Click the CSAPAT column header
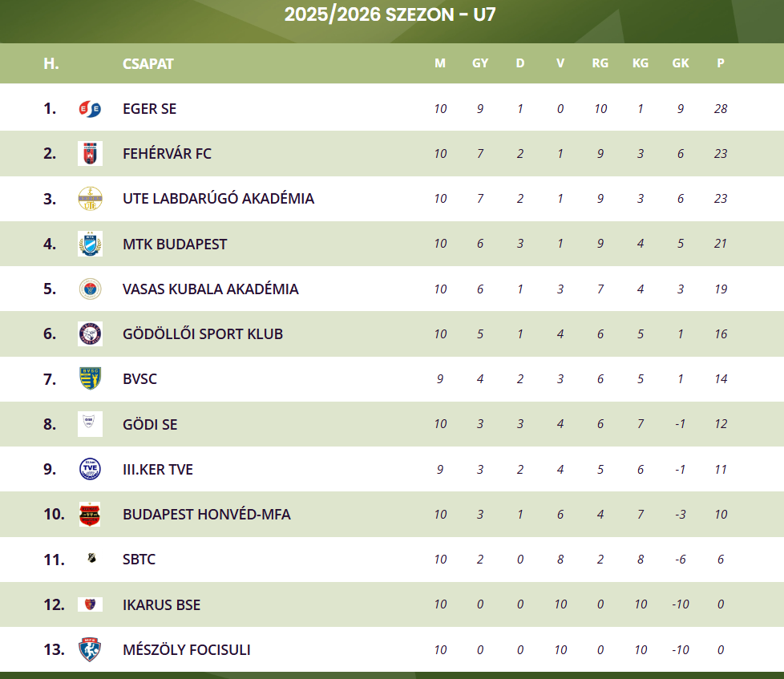 tap(148, 63)
